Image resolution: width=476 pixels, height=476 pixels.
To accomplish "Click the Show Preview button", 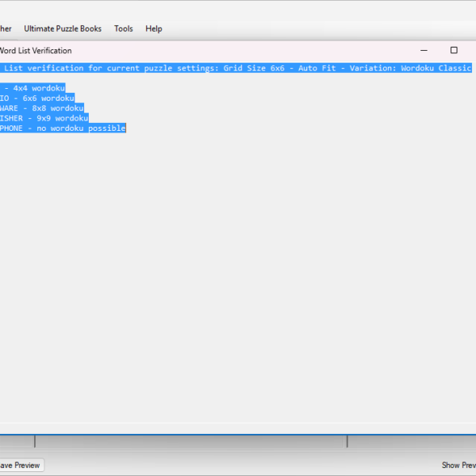I will point(459,465).
